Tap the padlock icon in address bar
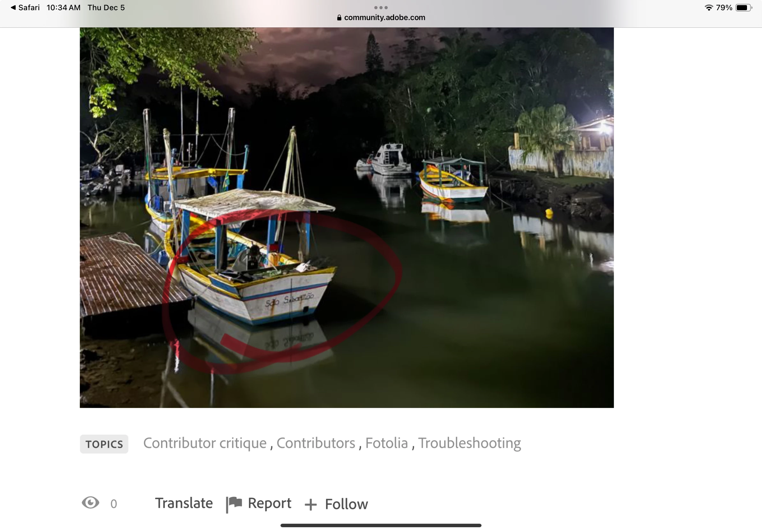 (339, 18)
